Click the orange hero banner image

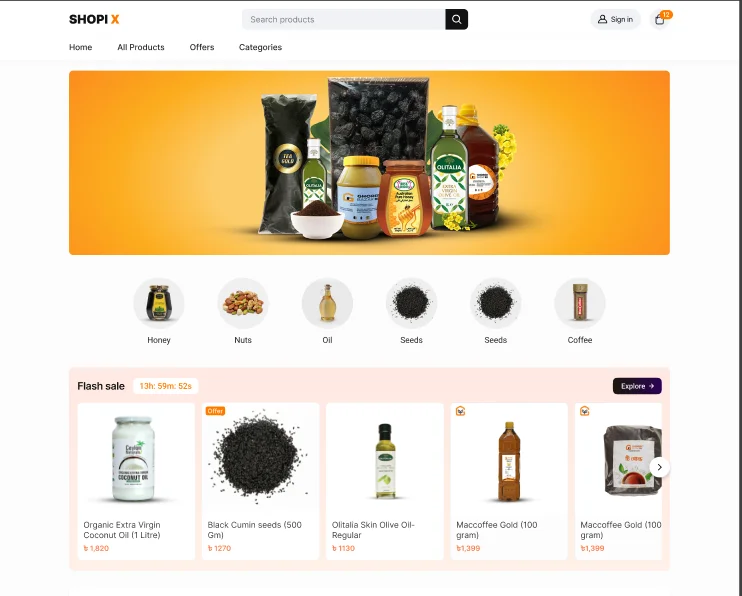click(x=369, y=163)
